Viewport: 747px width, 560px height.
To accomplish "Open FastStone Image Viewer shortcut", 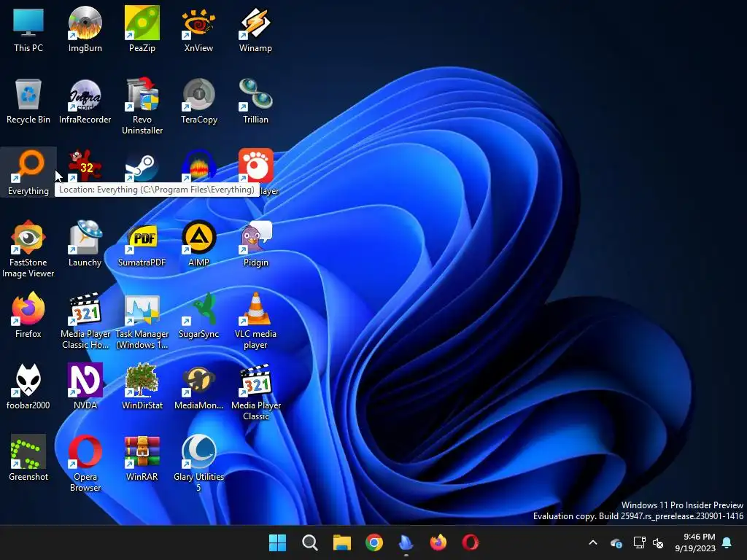I will (x=28, y=249).
